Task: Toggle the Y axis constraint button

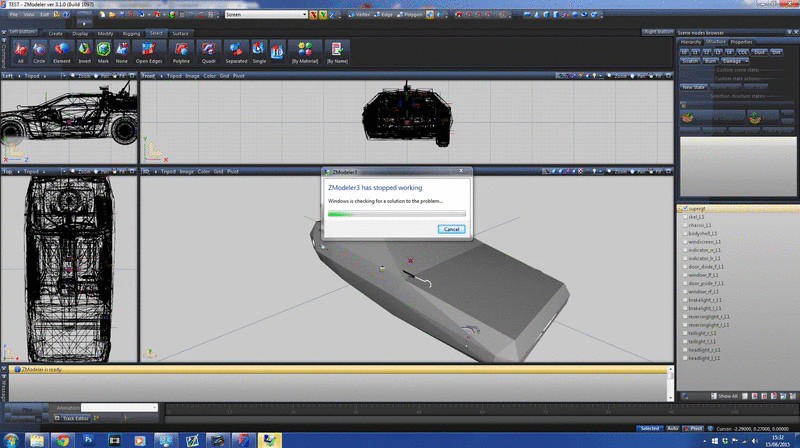Action: click(x=323, y=15)
